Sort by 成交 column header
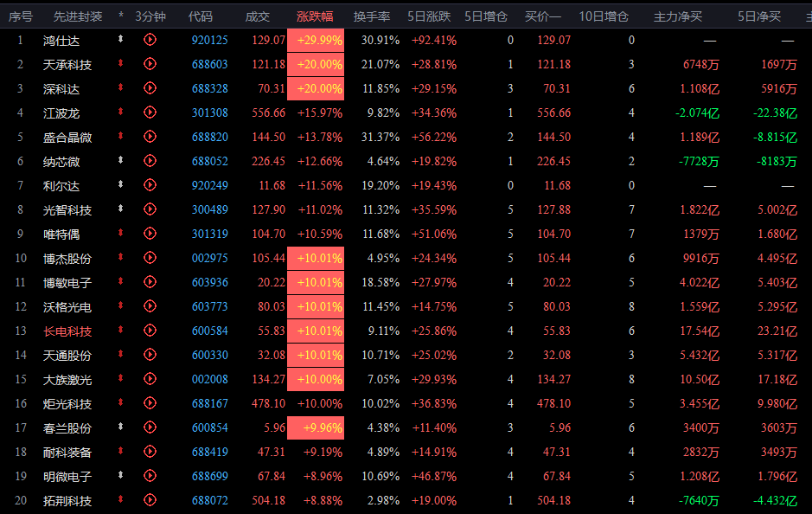The height and width of the screenshot is (514, 812). coord(258,16)
